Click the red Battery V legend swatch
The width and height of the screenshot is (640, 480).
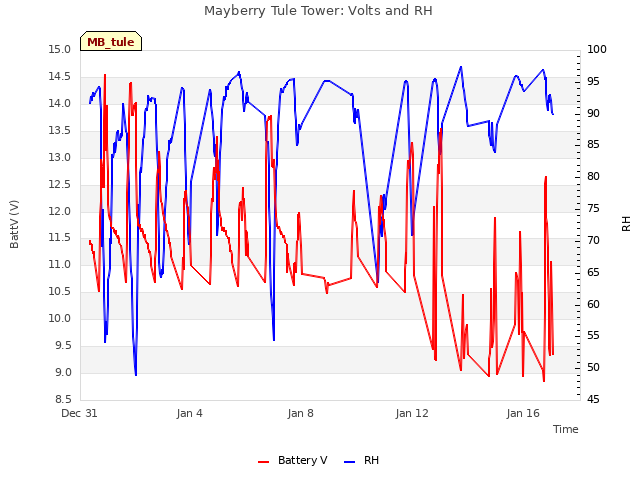tap(264, 462)
